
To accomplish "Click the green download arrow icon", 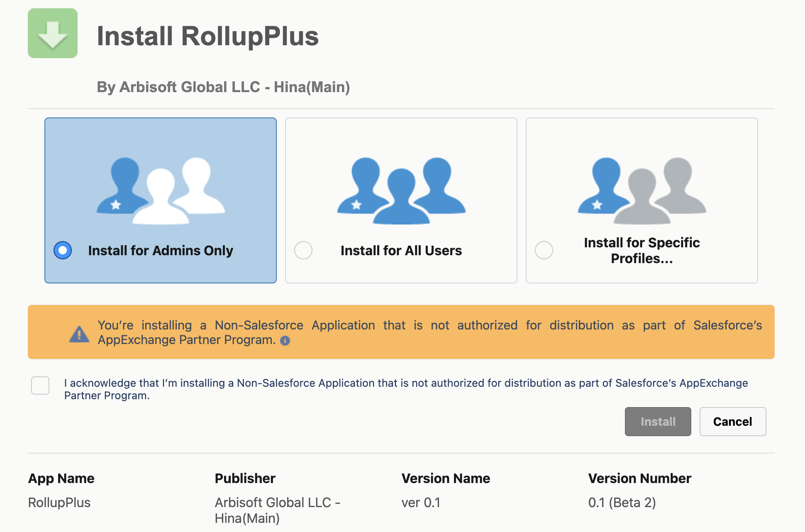I will (53, 33).
